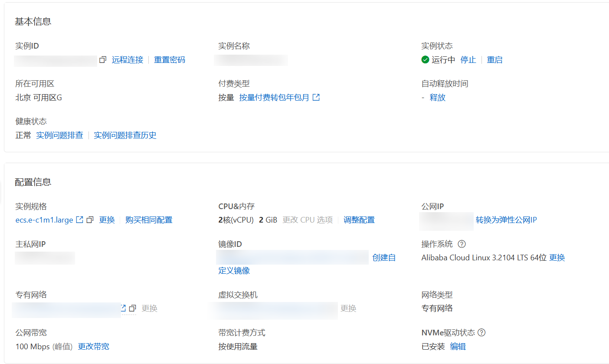Copy the 专有网络 ID with copy icon
The width and height of the screenshot is (609, 364).
(133, 308)
